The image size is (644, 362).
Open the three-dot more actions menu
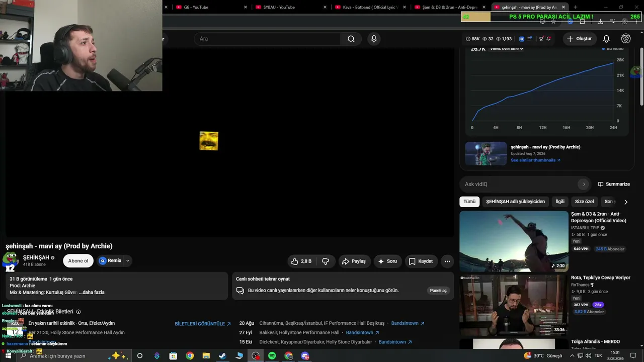point(447,261)
